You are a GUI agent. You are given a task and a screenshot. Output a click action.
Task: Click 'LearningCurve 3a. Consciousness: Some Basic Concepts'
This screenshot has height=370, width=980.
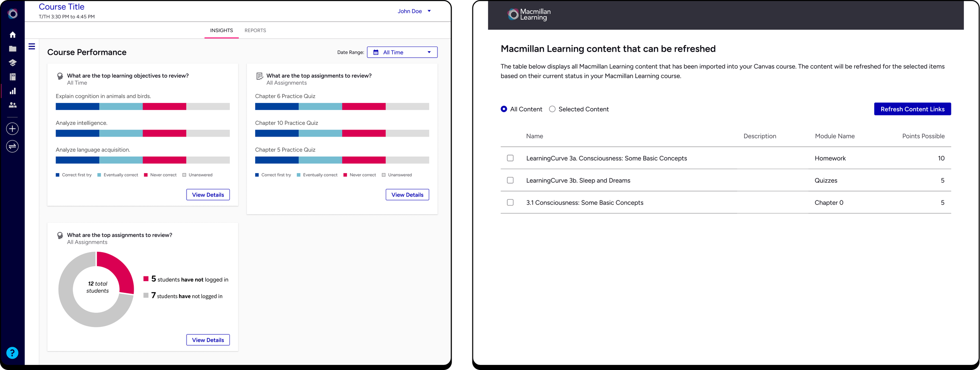pyautogui.click(x=606, y=158)
